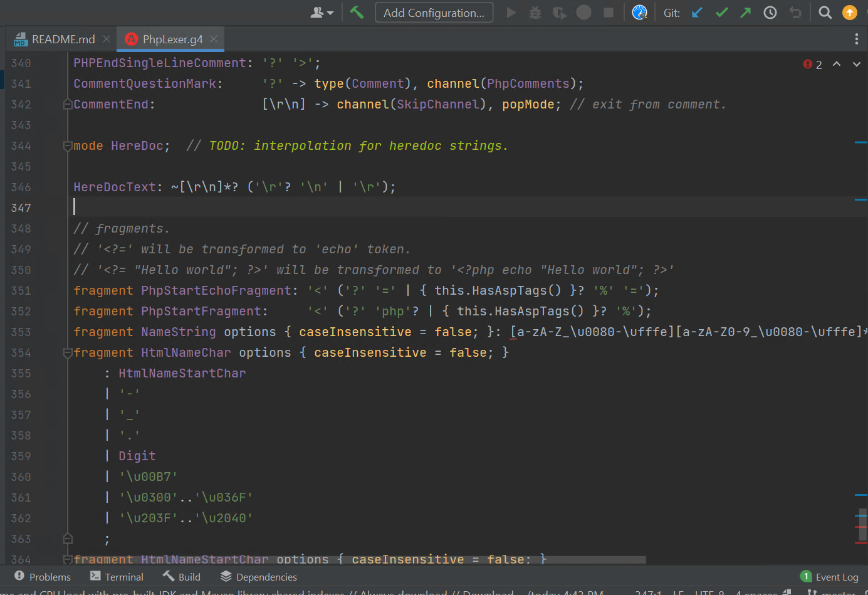Open the user profile dropdown arrow

pyautogui.click(x=330, y=12)
